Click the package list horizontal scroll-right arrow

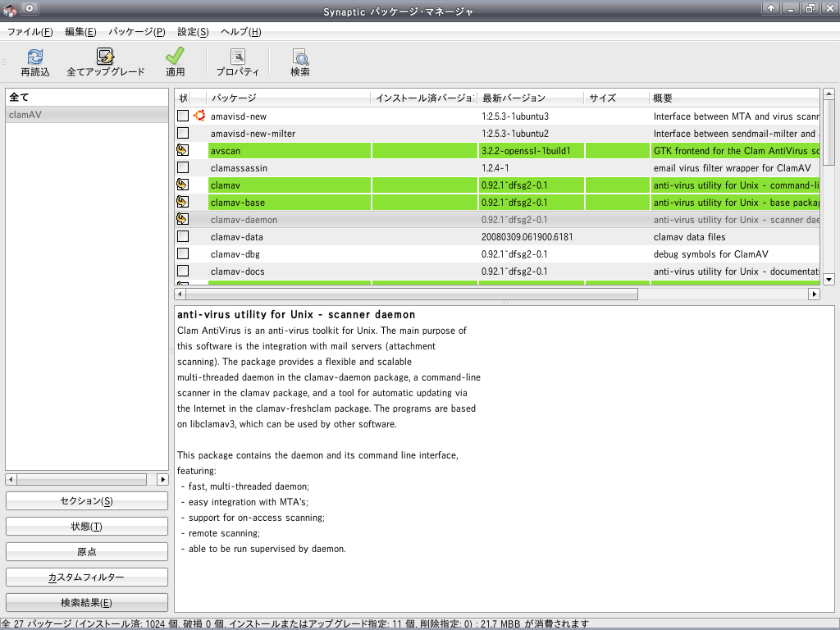[815, 294]
